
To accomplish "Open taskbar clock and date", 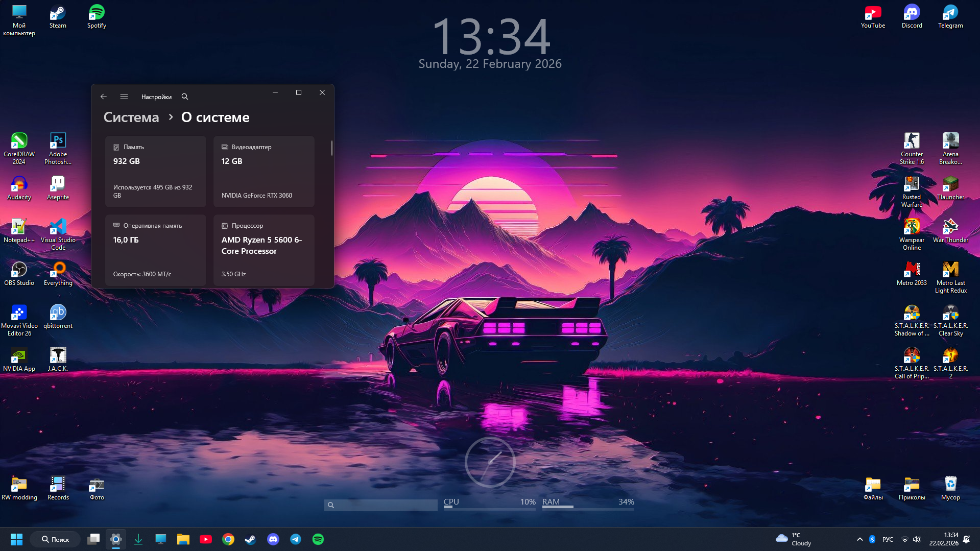I will (944, 539).
